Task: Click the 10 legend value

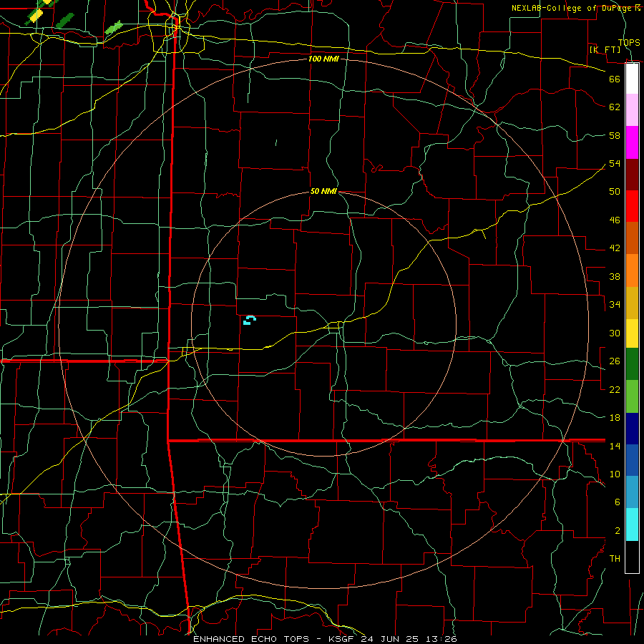Action: pos(615,474)
